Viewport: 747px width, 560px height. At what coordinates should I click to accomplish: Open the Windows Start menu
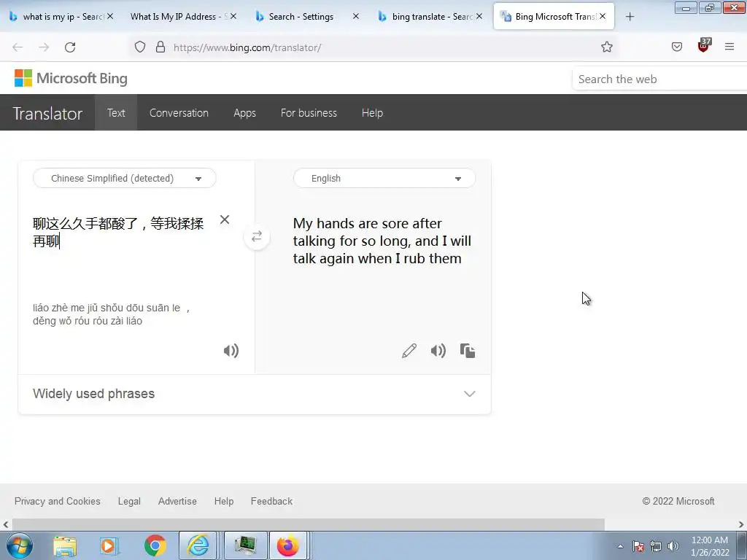point(20,545)
